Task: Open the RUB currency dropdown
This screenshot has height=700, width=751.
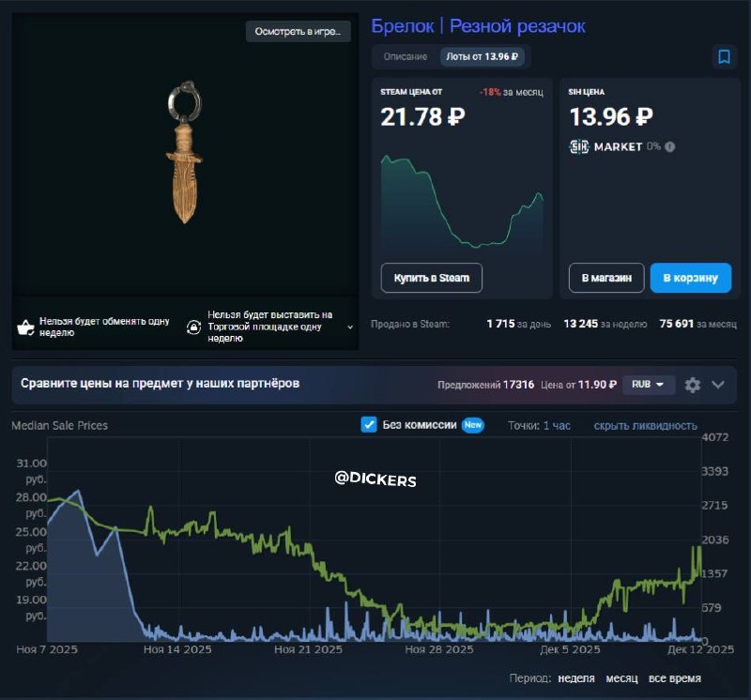Action: pyautogui.click(x=648, y=385)
